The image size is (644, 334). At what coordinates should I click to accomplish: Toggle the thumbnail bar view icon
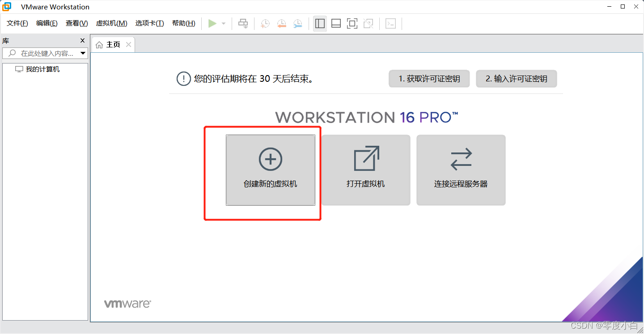pos(336,24)
